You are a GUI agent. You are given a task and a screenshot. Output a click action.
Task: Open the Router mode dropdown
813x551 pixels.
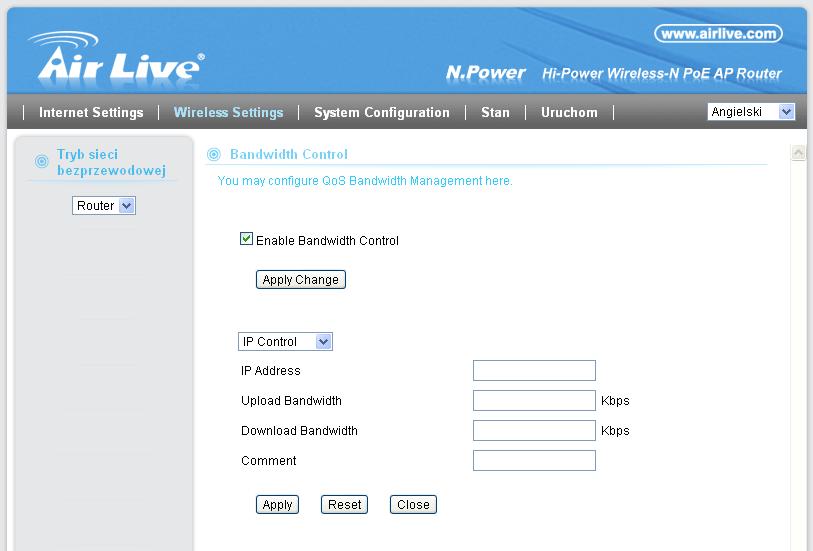coord(104,206)
